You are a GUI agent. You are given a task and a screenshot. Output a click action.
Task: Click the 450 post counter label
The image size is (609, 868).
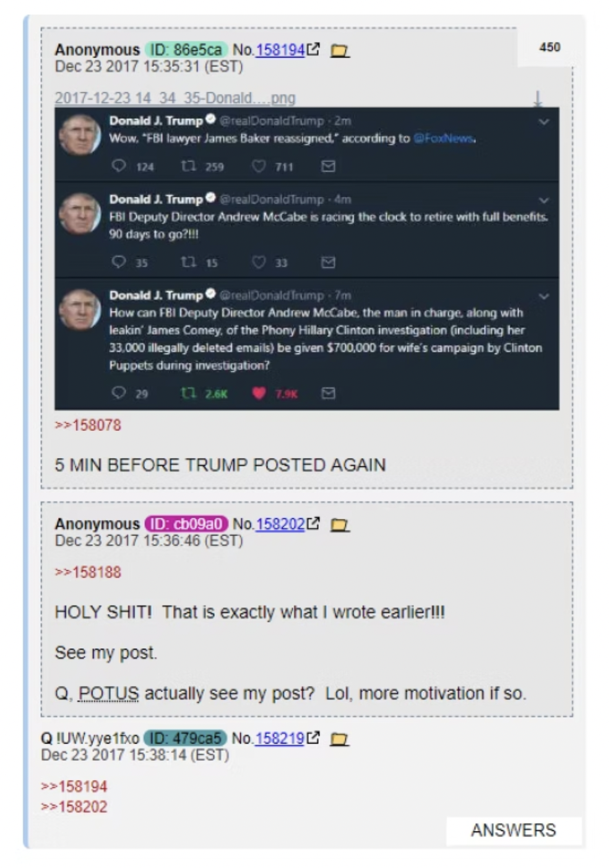[550, 47]
